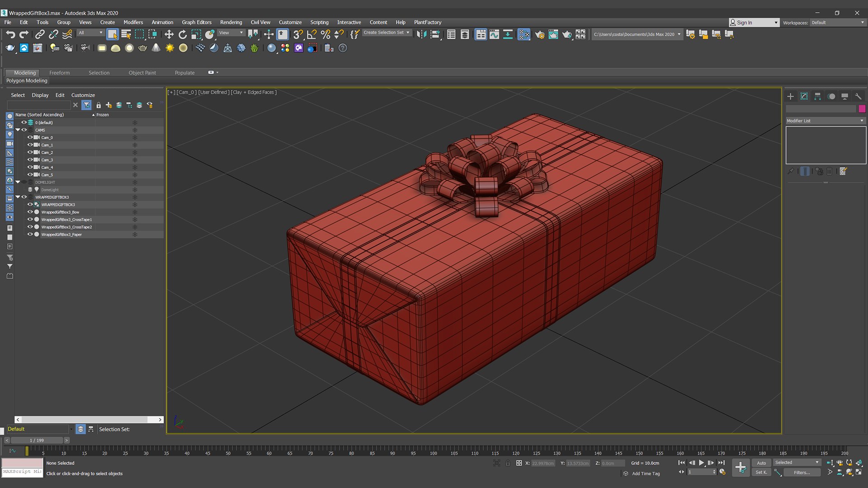Open the Material Editor icon
868x488 pixels.
(x=524, y=34)
